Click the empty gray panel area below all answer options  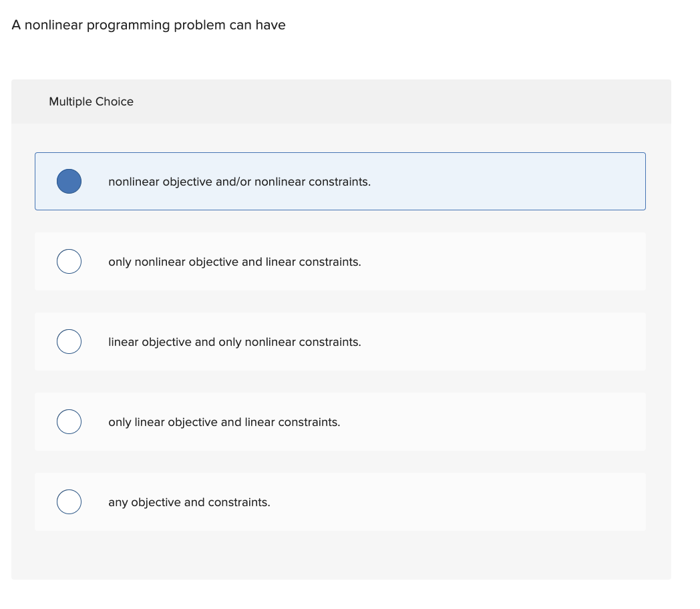pyautogui.click(x=341, y=556)
